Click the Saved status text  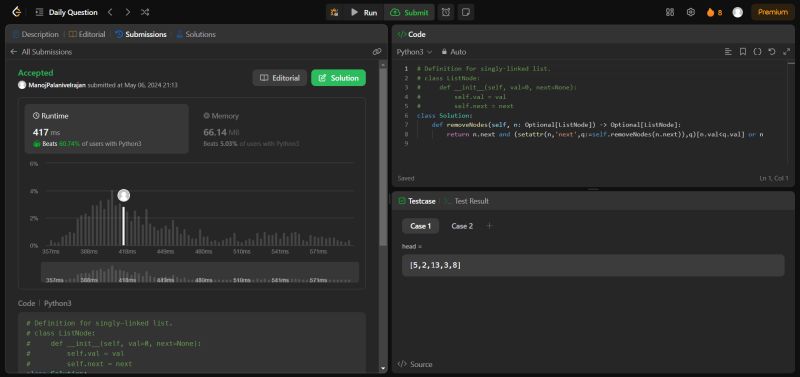(x=406, y=179)
